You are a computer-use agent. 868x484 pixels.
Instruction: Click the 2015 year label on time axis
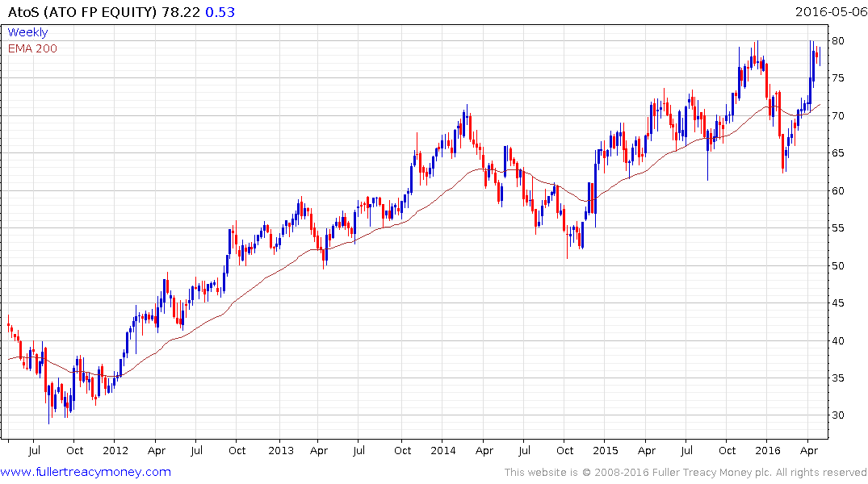(605, 450)
